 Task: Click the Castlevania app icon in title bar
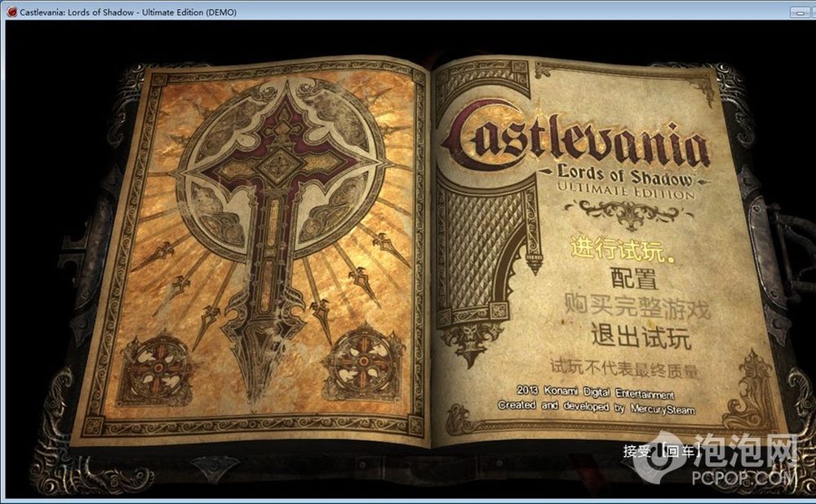pyautogui.click(x=11, y=12)
